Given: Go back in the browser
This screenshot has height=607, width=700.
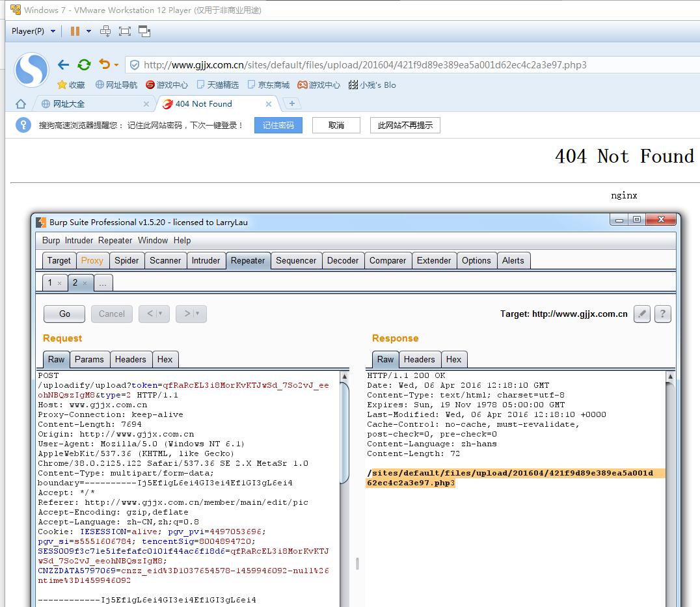Looking at the screenshot, I should (63, 64).
